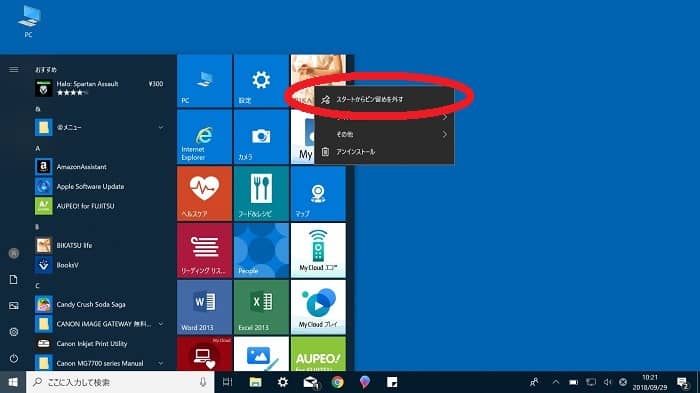Click the Power icon in Start
Screen dimensions: 700x393
tap(14, 358)
